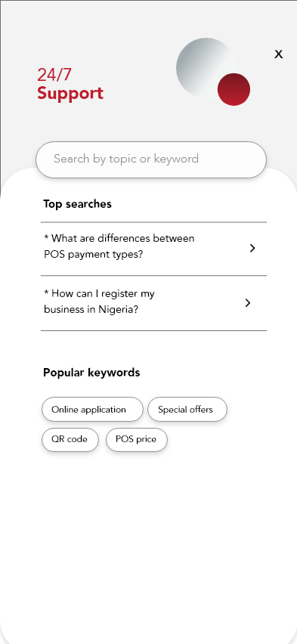Open 'How can I register my business in Nigeria?'
Viewport: 297px width, 644px height.
click(x=153, y=303)
